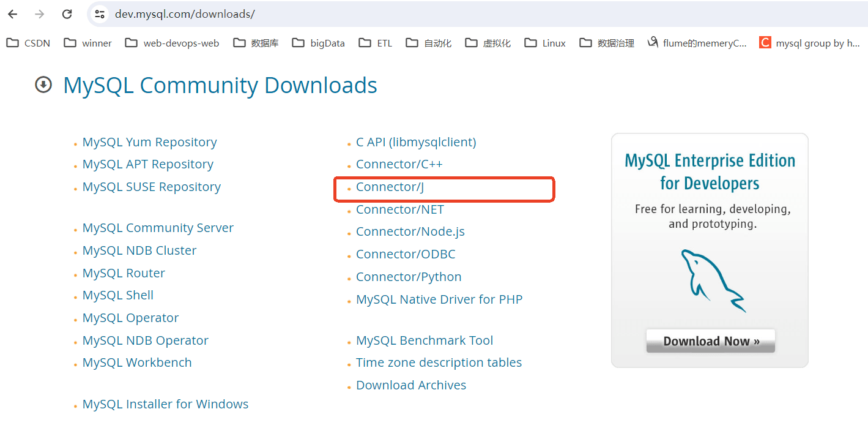This screenshot has width=868, height=439.
Task: Click the address bar URL field
Action: point(477,14)
